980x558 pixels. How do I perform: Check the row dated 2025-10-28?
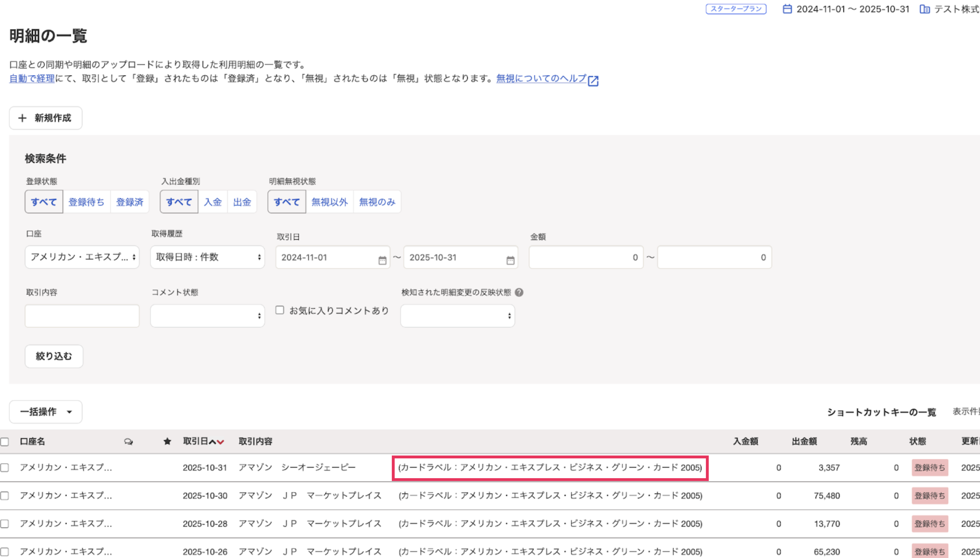coord(5,523)
